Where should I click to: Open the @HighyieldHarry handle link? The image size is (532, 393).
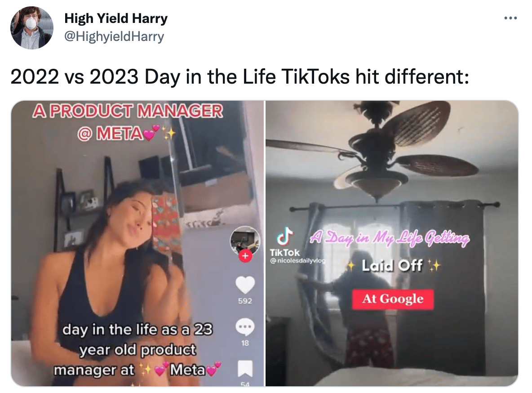coord(114,36)
